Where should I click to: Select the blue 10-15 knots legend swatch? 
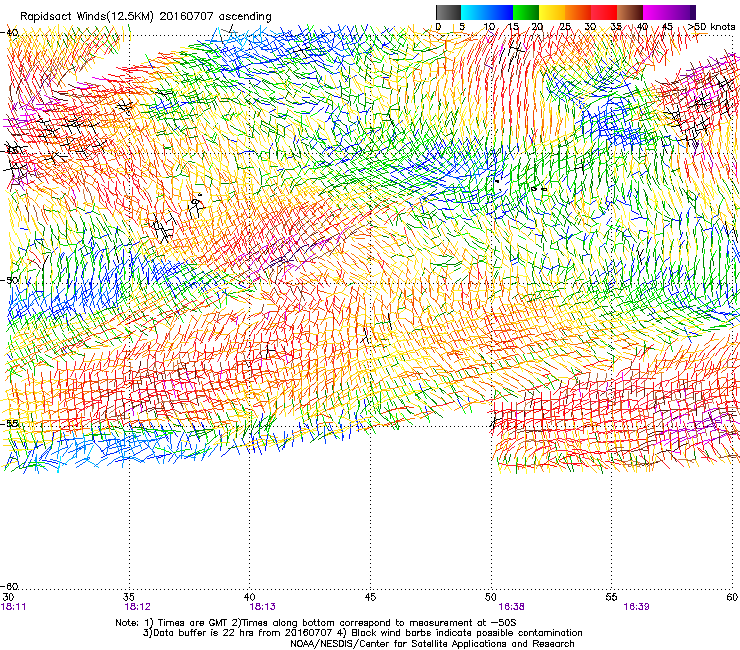coord(500,12)
